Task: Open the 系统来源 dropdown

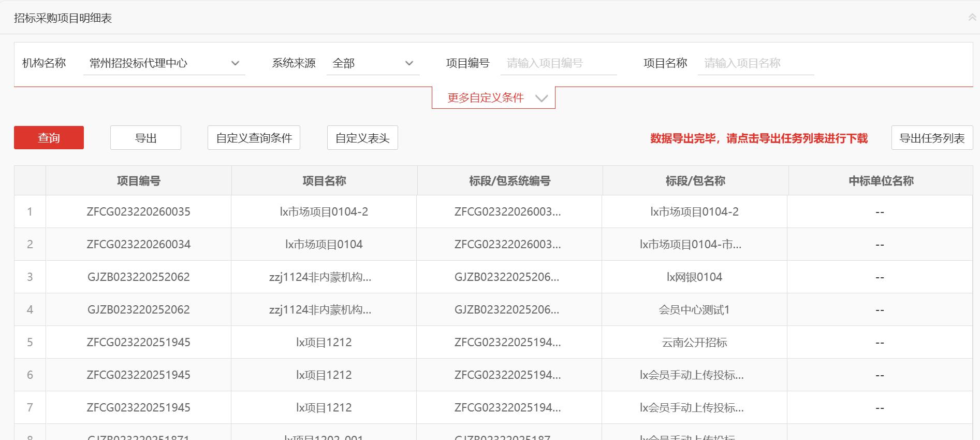Action: pyautogui.click(x=373, y=63)
